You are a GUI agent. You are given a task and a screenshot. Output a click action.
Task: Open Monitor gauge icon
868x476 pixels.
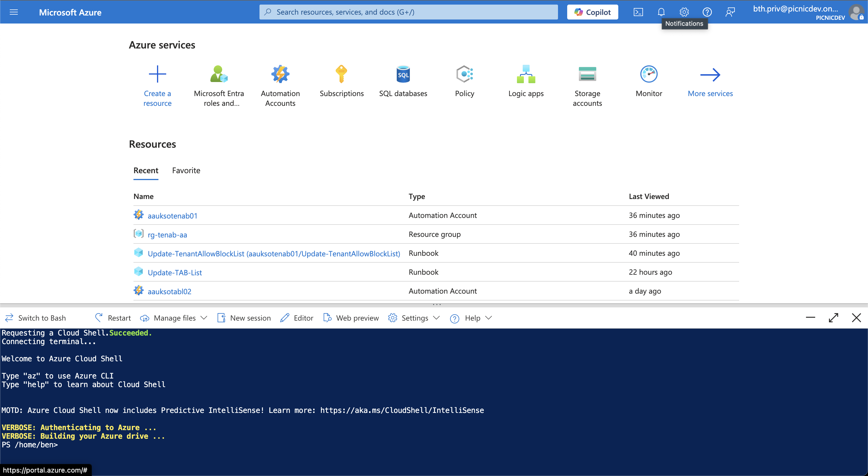[649, 74]
